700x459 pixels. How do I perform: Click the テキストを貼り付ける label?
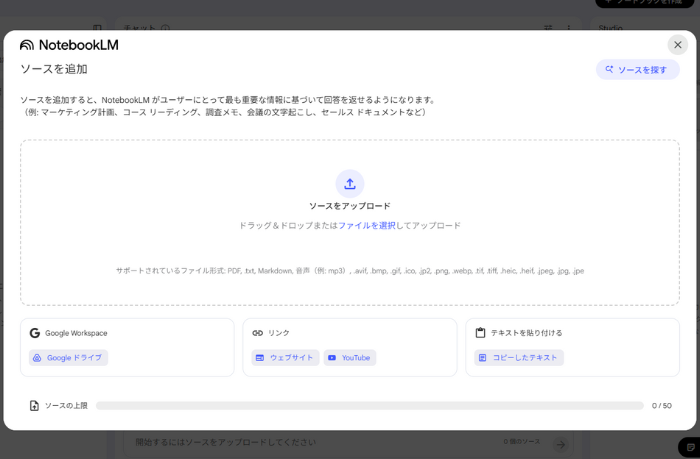pyautogui.click(x=526, y=333)
